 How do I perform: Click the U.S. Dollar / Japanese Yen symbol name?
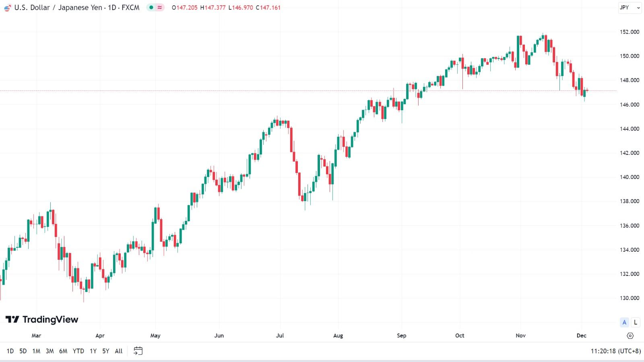coord(58,8)
